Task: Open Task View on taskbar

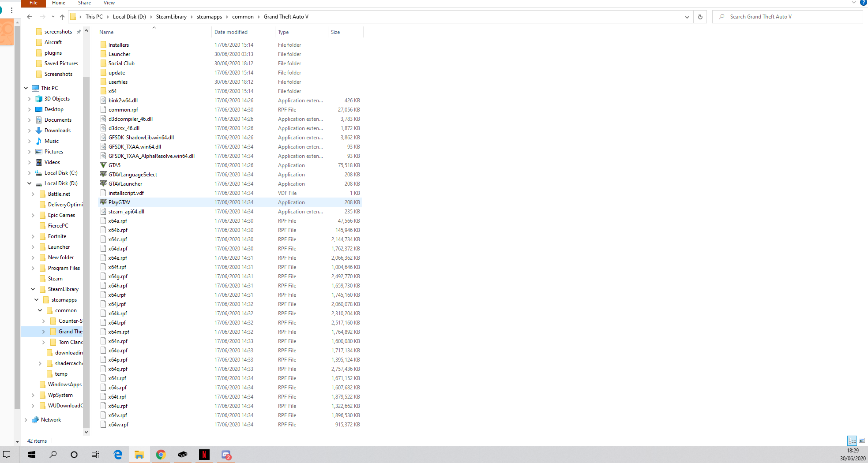Action: [x=95, y=455]
